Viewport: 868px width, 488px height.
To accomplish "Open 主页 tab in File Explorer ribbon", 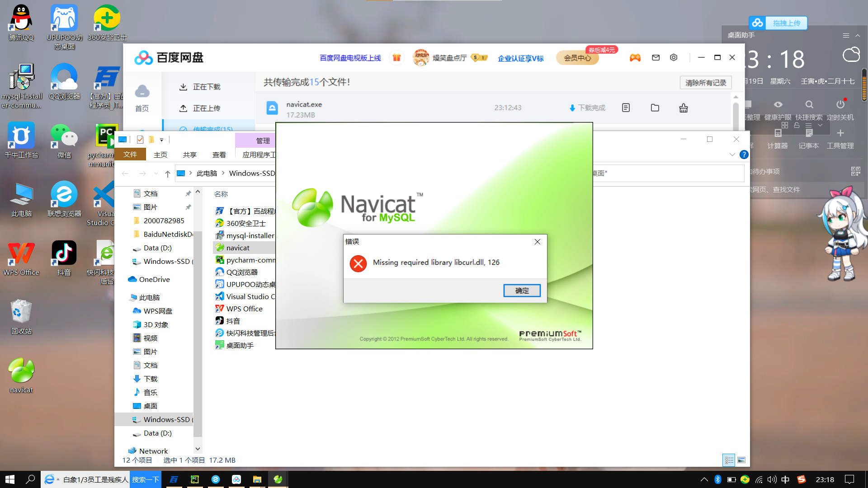I will pos(160,155).
